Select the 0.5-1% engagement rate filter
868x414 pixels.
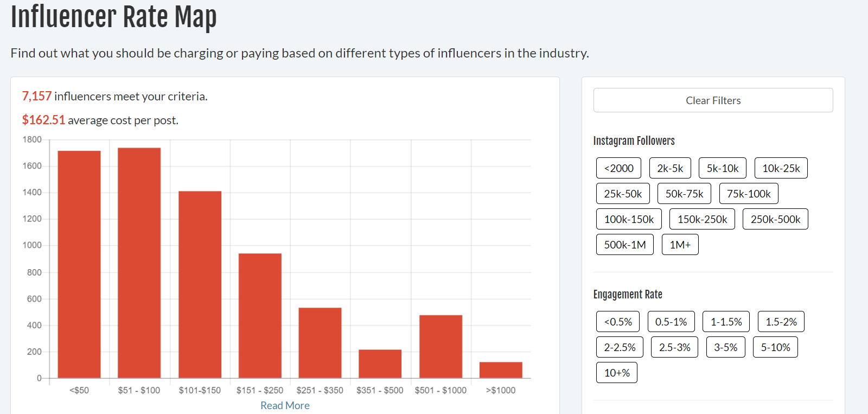click(x=671, y=322)
